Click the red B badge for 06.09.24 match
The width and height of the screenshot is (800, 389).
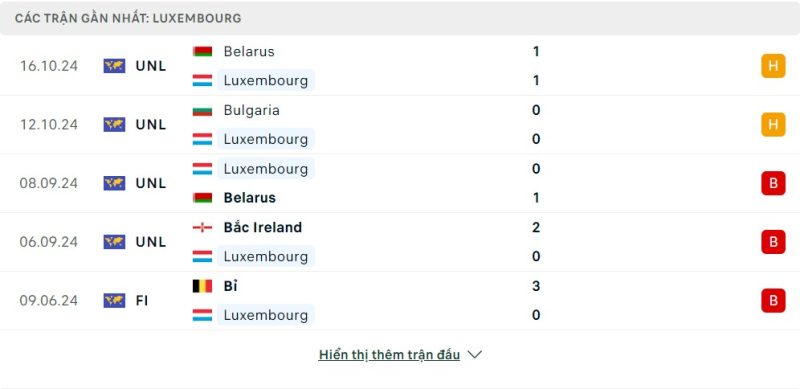[773, 241]
